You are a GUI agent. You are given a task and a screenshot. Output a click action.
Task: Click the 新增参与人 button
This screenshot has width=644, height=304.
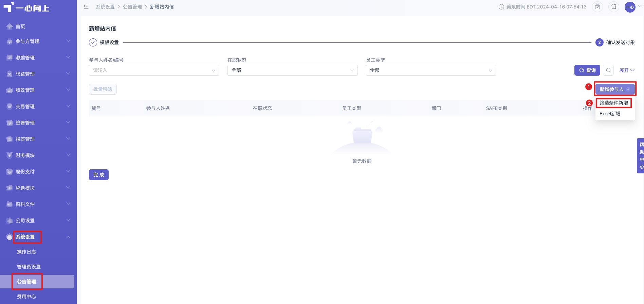click(615, 89)
